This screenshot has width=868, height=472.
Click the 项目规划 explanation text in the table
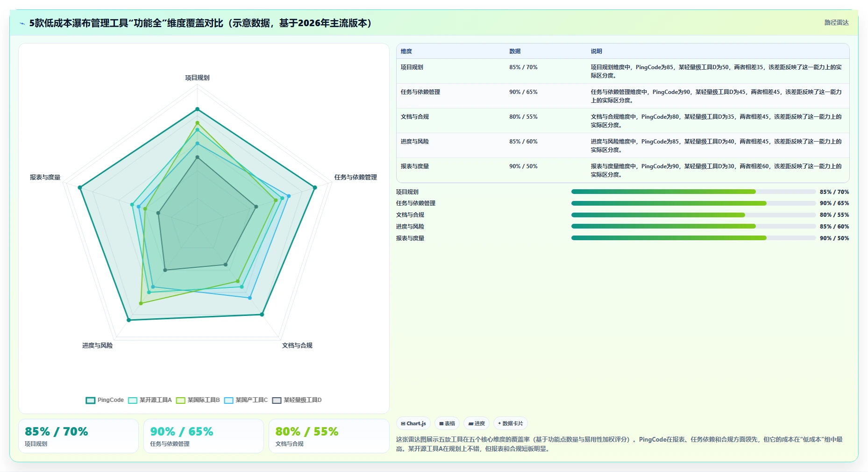(716, 72)
